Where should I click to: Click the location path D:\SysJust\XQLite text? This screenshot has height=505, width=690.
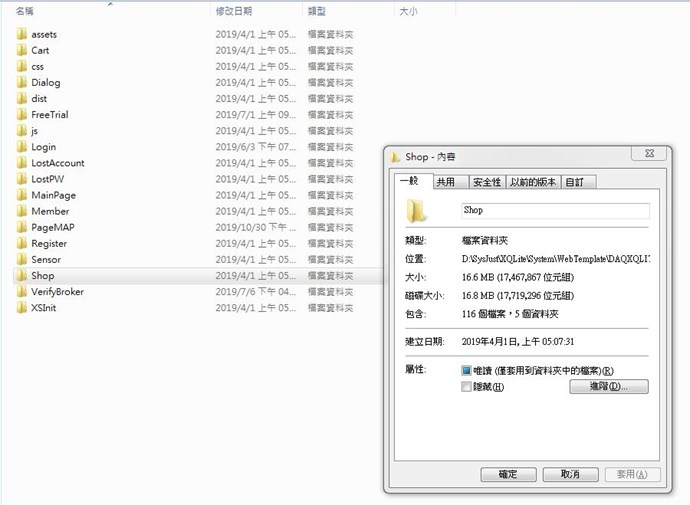pos(556,259)
